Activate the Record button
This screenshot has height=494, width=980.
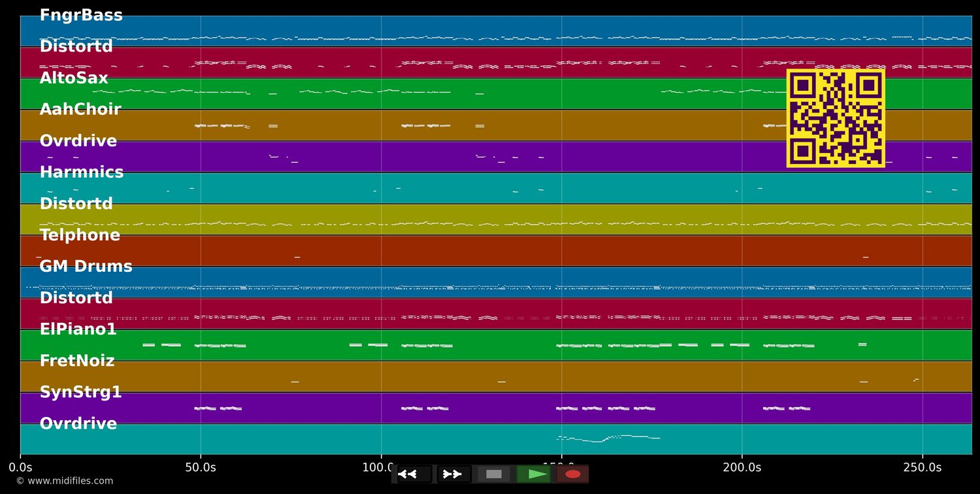572,474
